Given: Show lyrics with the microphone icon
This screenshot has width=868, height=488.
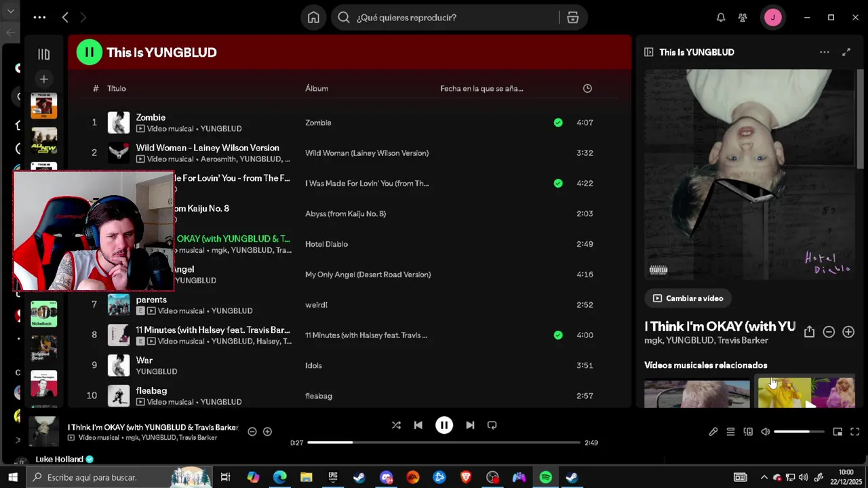Looking at the screenshot, I should [x=713, y=432].
